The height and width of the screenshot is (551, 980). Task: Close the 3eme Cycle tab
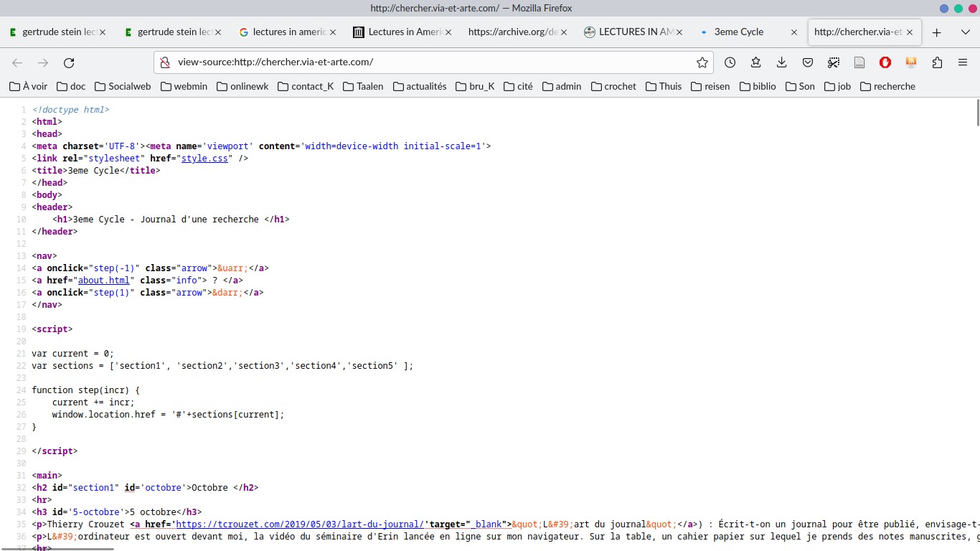click(x=794, y=32)
